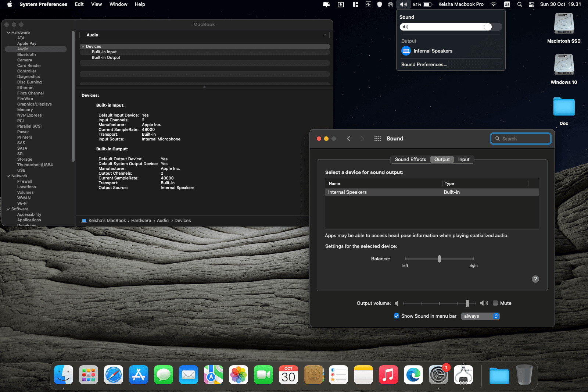Viewport: 588px width, 392px height.
Task: Collapse the Hardware section in sidebar
Action: (x=8, y=33)
